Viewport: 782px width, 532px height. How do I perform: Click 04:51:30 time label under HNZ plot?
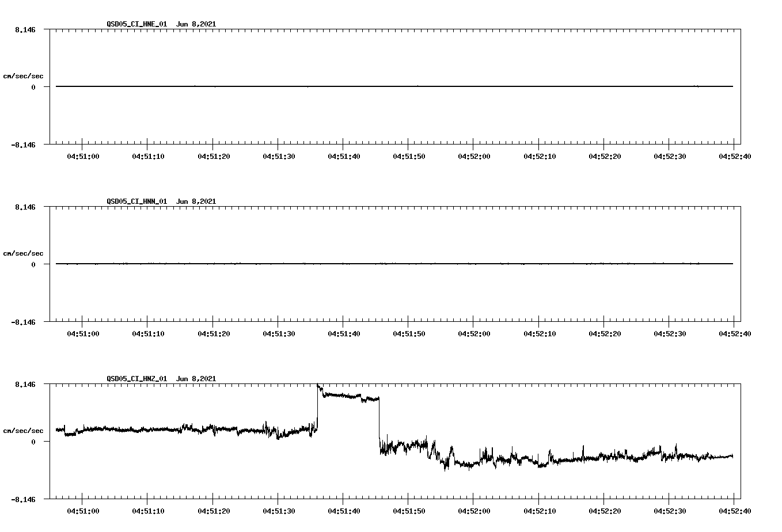(279, 511)
